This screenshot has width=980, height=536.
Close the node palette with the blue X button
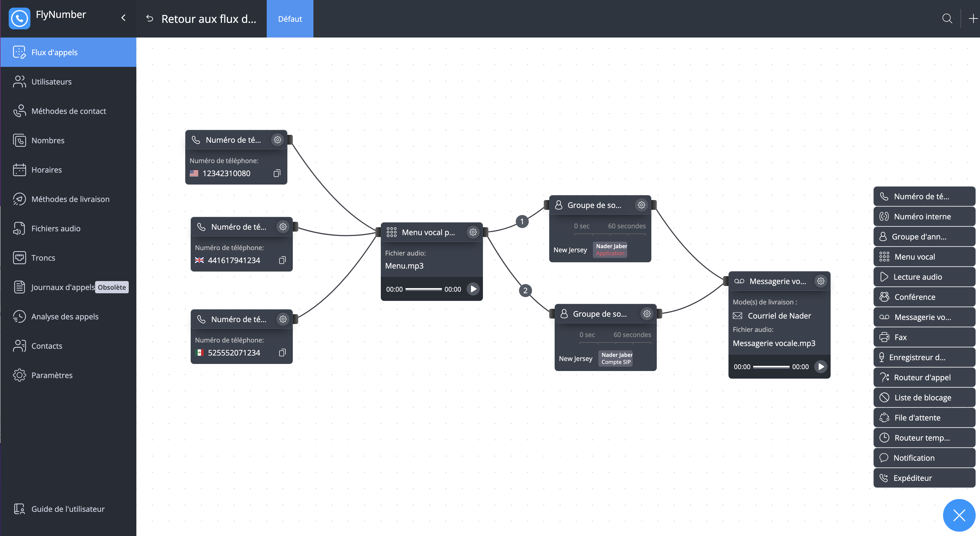click(x=959, y=515)
